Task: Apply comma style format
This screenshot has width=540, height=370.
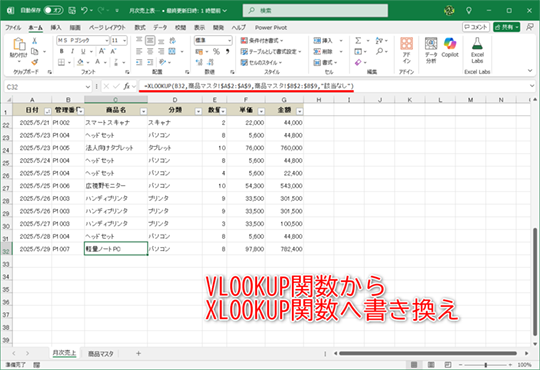Action: (228, 51)
